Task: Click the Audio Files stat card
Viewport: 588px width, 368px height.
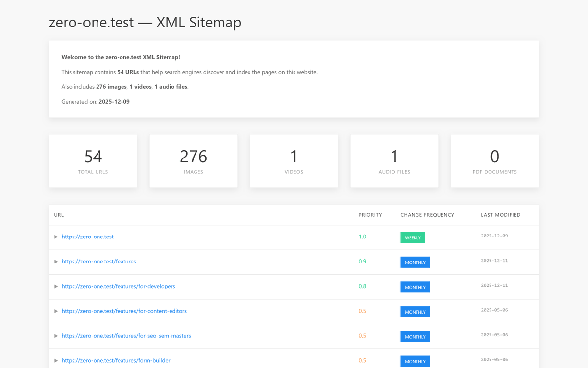Action: 394,161
